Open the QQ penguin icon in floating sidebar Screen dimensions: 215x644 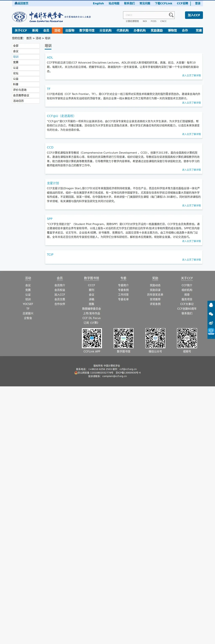(x=211, y=305)
